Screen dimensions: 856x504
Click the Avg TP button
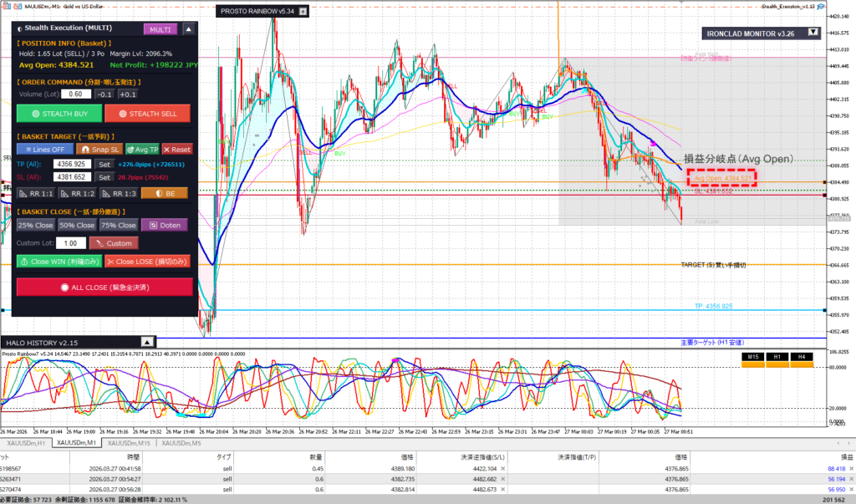142,149
